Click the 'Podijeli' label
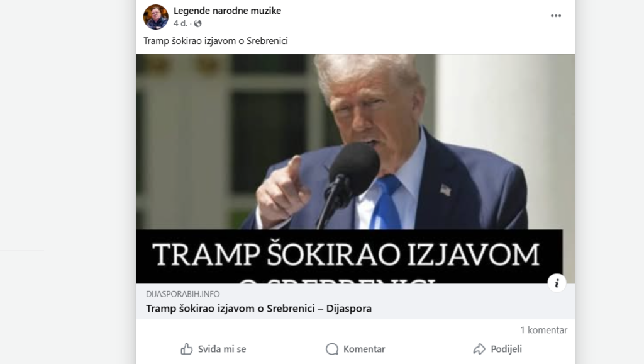Screen dimensions: 644x364 click(506, 349)
